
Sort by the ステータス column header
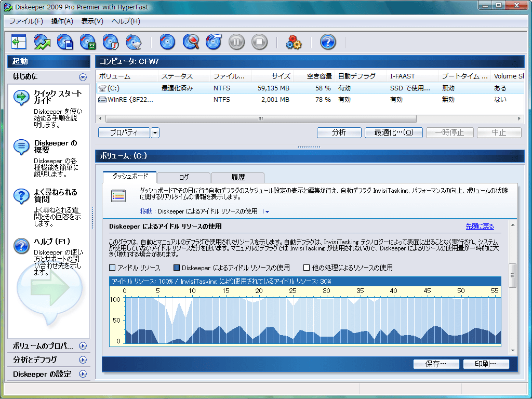click(184, 76)
